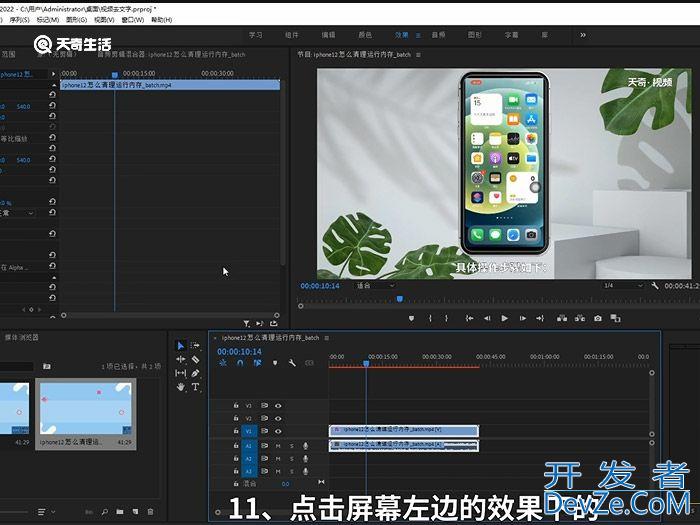The height and width of the screenshot is (525, 700).
Task: Delete selected item with trash icon
Action: [150, 512]
